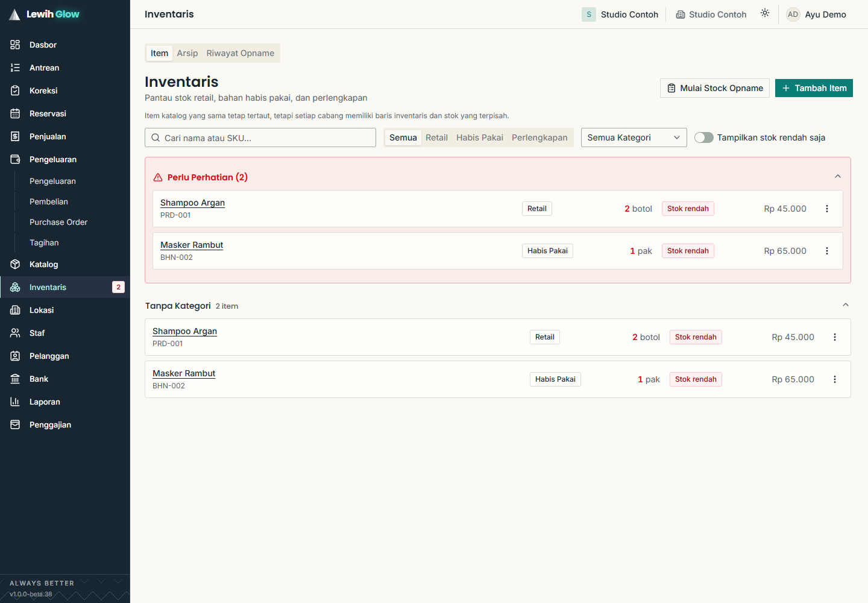Collapse the Perlu Perhatian section

[x=838, y=177]
